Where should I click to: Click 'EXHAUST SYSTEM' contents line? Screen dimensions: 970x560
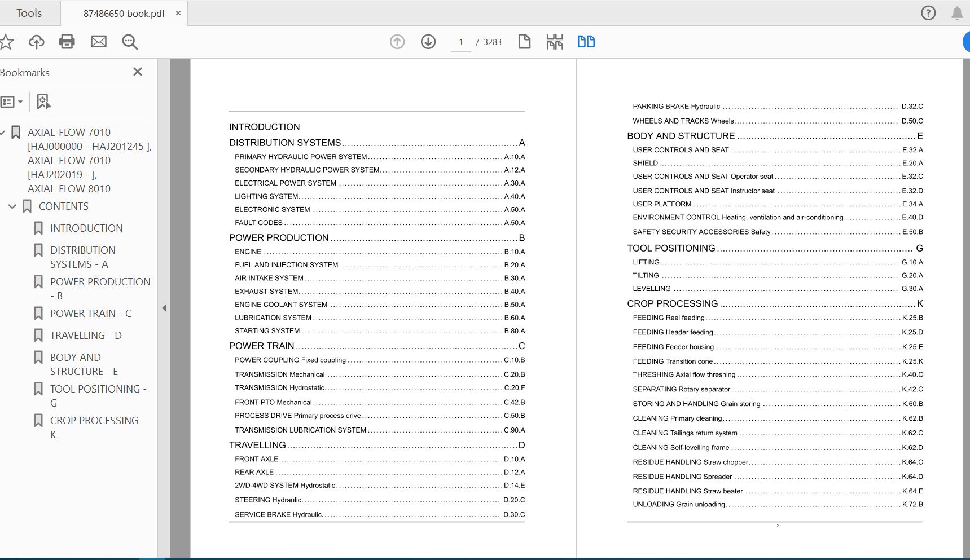[380, 291]
